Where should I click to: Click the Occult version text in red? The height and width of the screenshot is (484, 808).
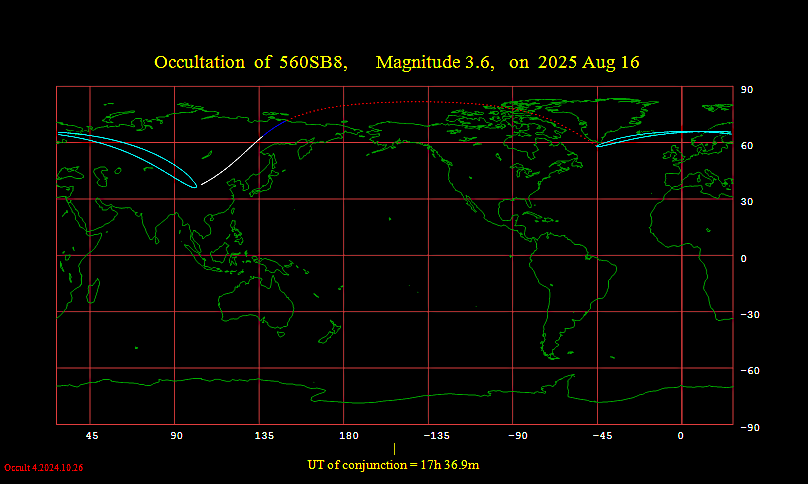[x=43, y=467]
